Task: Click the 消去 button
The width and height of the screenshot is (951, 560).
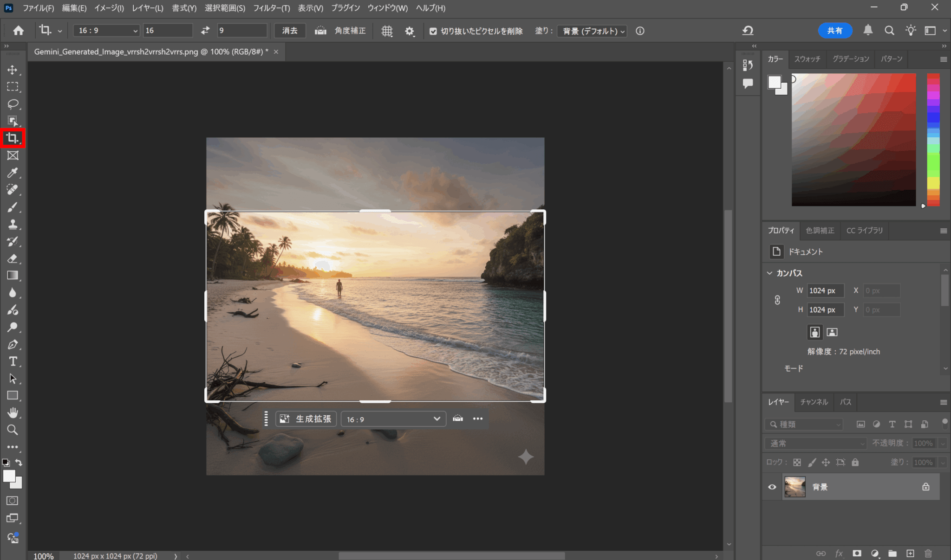Action: [290, 31]
